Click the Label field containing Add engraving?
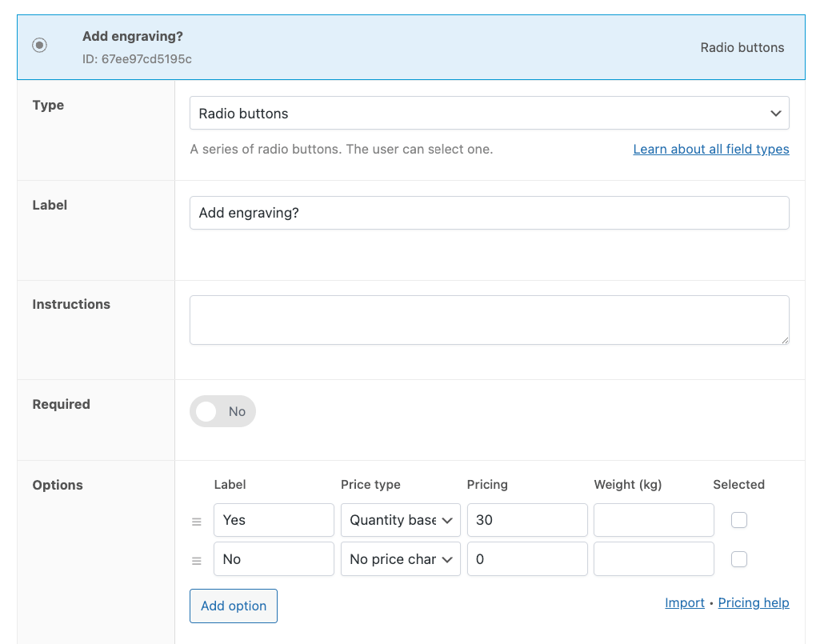This screenshot has width=820, height=644. click(x=490, y=213)
